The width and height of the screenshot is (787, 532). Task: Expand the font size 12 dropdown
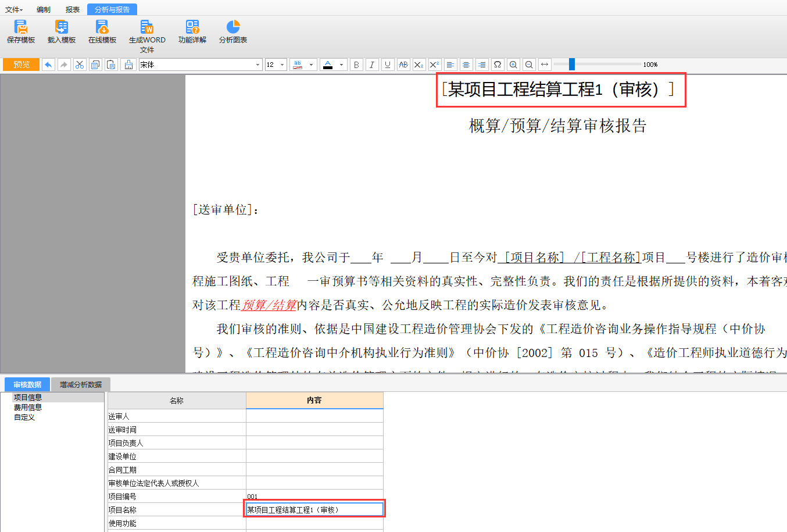[x=282, y=65]
